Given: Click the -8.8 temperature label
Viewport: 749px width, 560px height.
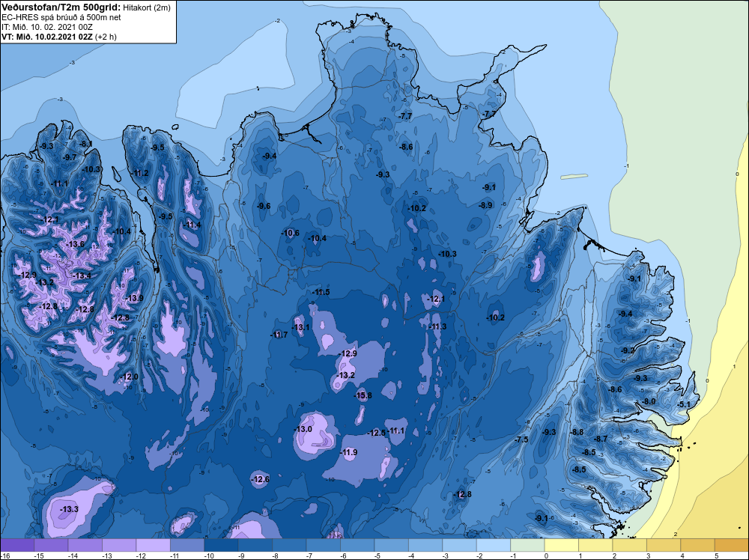Looking at the screenshot, I should click(577, 432).
